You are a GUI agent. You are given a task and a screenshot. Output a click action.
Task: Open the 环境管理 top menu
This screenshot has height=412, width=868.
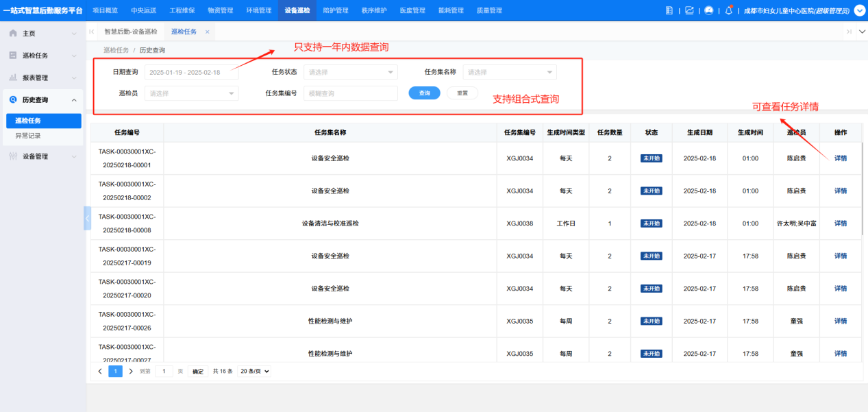[258, 10]
